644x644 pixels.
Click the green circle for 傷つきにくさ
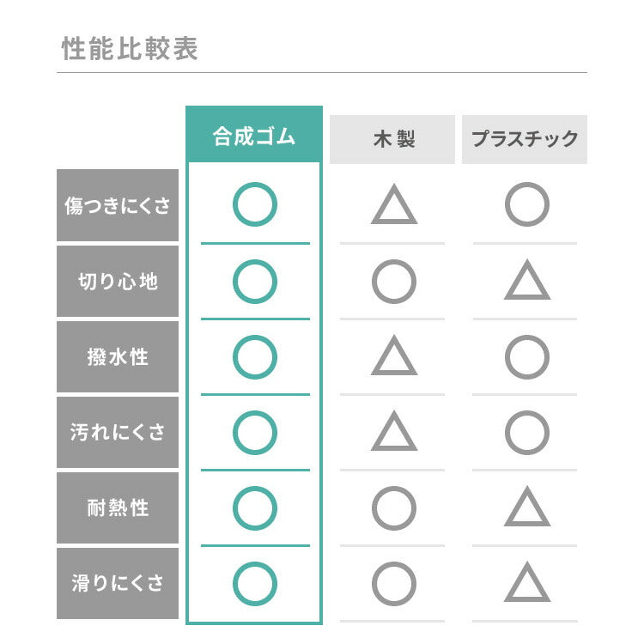[254, 205]
